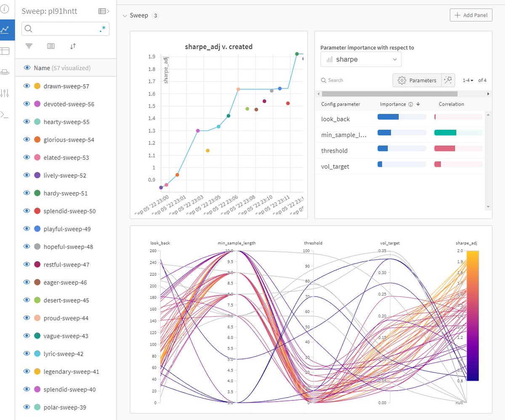This screenshot has height=420, width=505.
Task: Toggle visibility of glorious-sweep-54
Action: (27, 140)
